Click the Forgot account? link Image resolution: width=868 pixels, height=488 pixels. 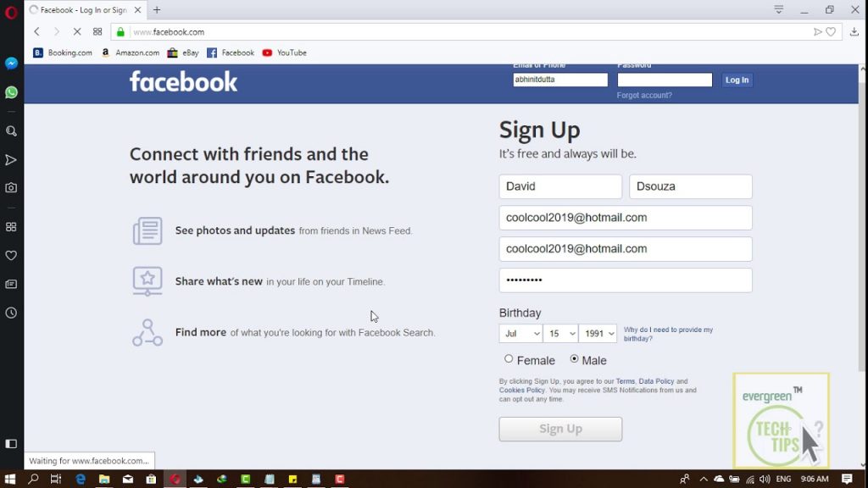coord(644,95)
